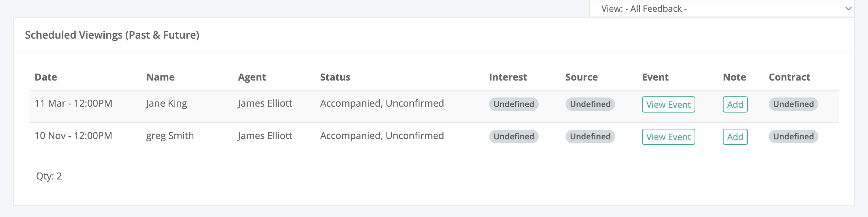Click Interest Undefined badge for greg Smith
The width and height of the screenshot is (868, 217).
[x=514, y=136]
